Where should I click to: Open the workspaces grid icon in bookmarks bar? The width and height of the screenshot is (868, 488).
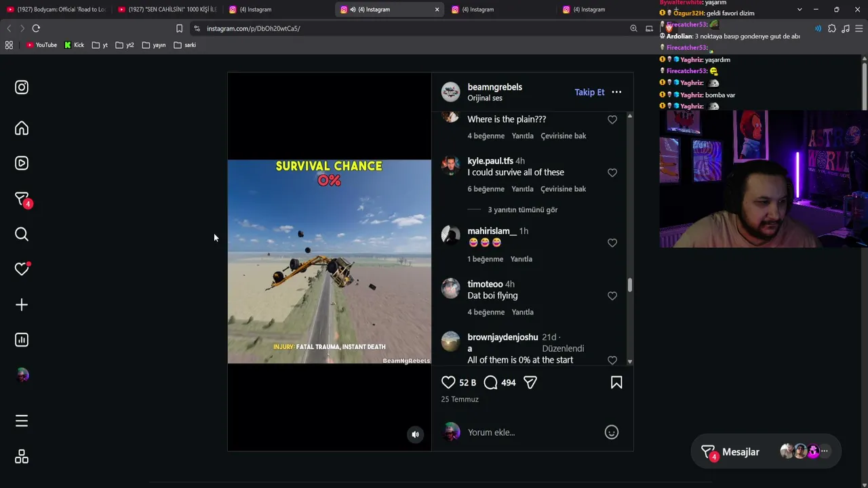9,45
